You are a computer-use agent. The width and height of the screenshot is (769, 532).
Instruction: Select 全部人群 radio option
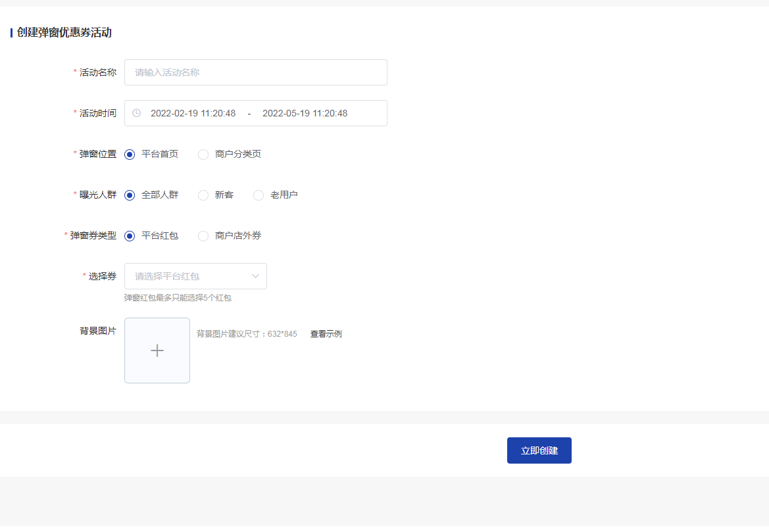pyautogui.click(x=130, y=195)
